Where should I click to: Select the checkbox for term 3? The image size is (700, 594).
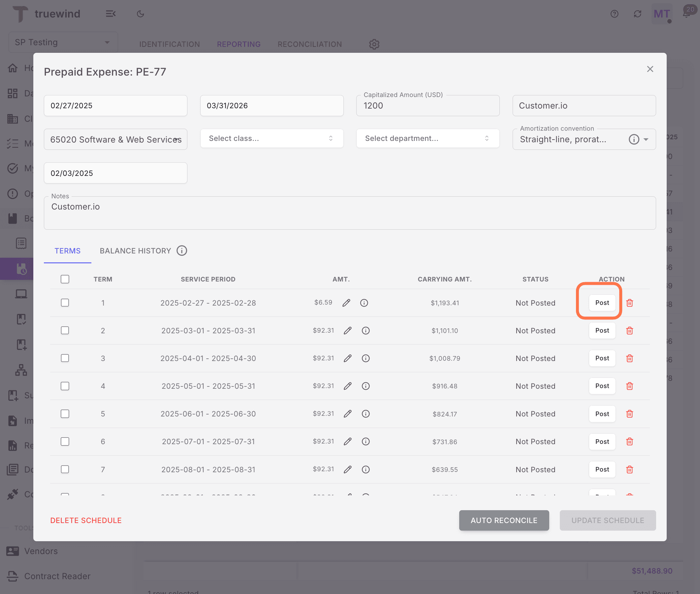pyautogui.click(x=65, y=358)
